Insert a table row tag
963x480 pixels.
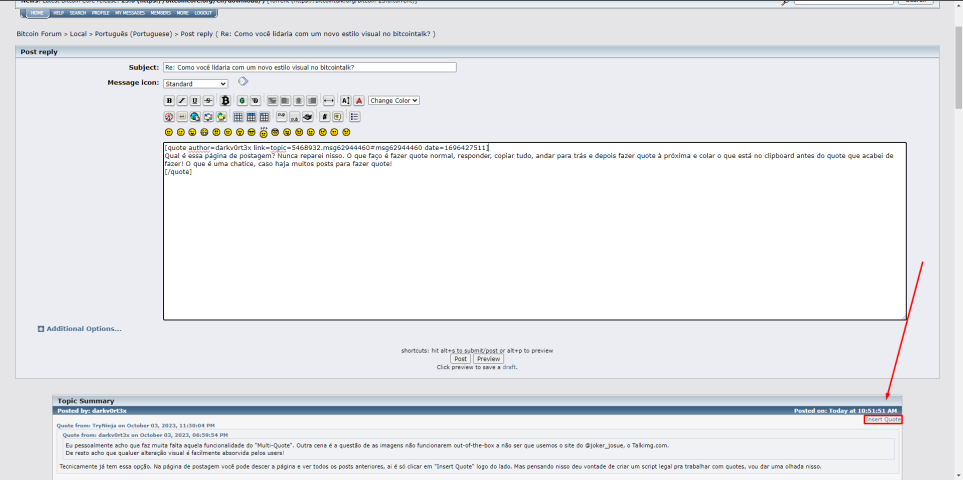[x=251, y=116]
